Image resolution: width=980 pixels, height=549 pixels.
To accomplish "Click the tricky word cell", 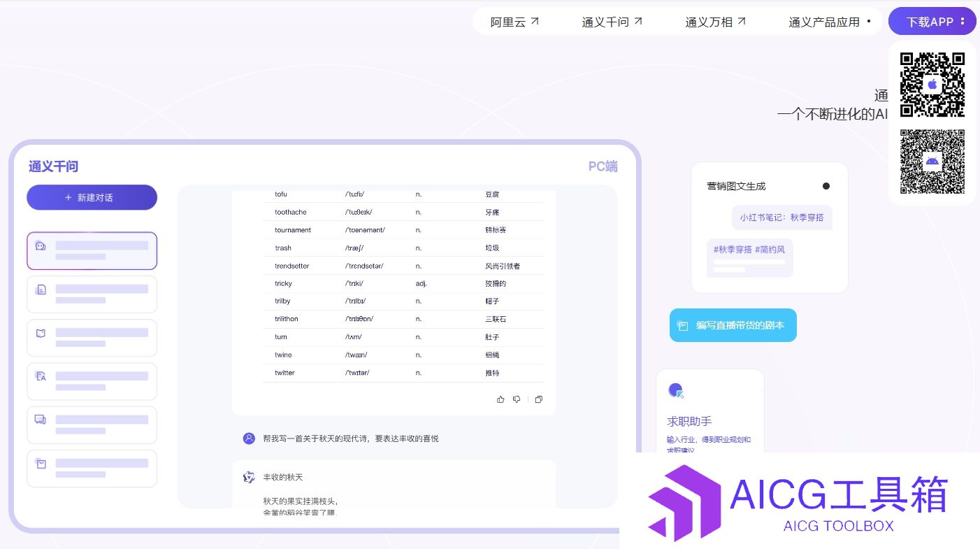I will click(x=283, y=283).
